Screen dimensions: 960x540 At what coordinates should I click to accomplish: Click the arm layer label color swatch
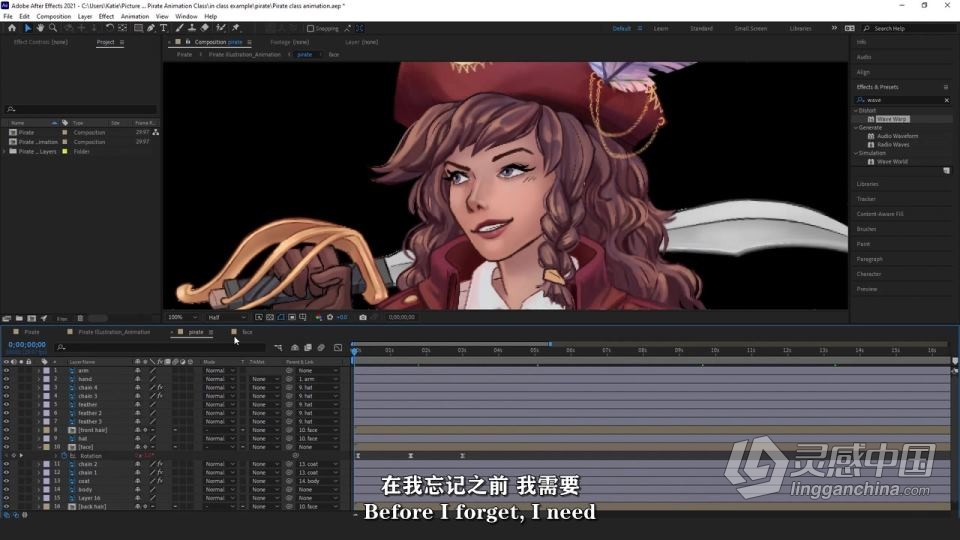[46, 370]
